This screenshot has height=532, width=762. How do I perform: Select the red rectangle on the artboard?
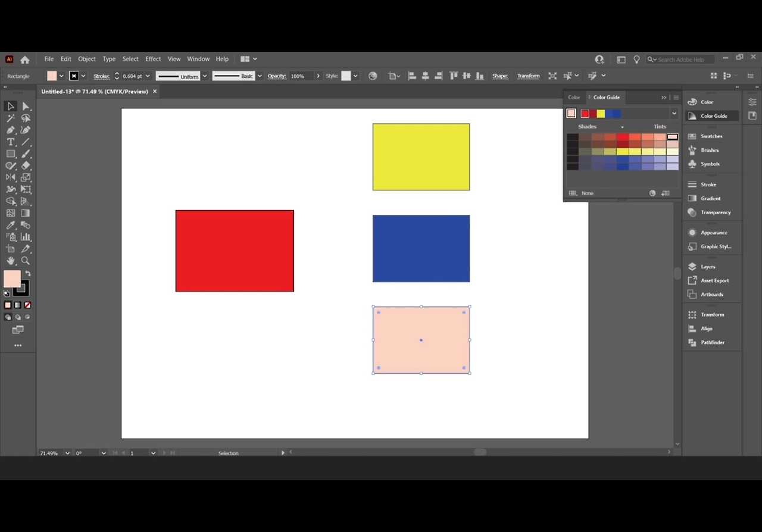(x=235, y=251)
